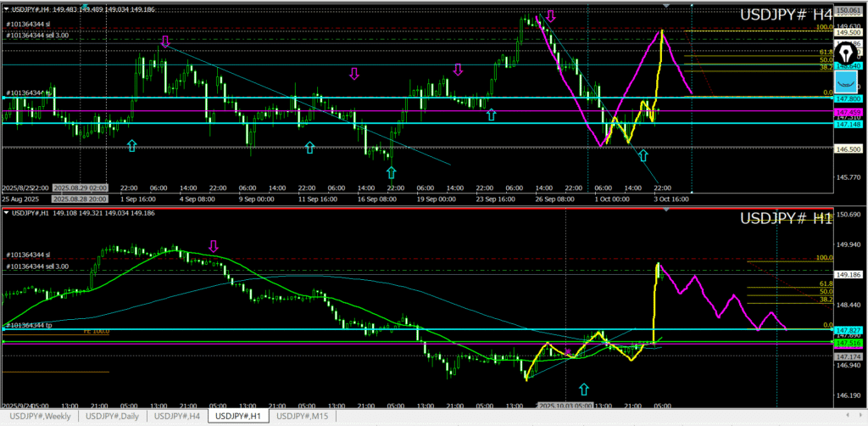Open the USDJPY#,Daily chart tab
Screen dimensions: 868x426
[x=113, y=416]
